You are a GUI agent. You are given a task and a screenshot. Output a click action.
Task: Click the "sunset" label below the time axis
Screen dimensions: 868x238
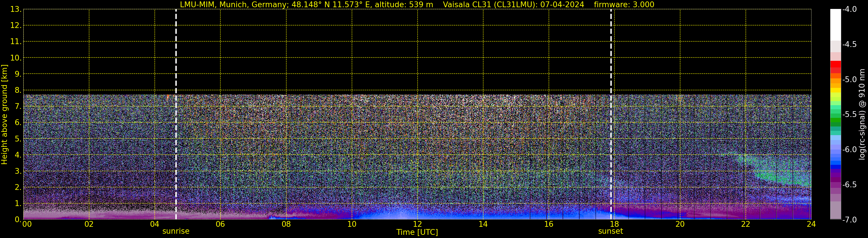[x=610, y=231]
